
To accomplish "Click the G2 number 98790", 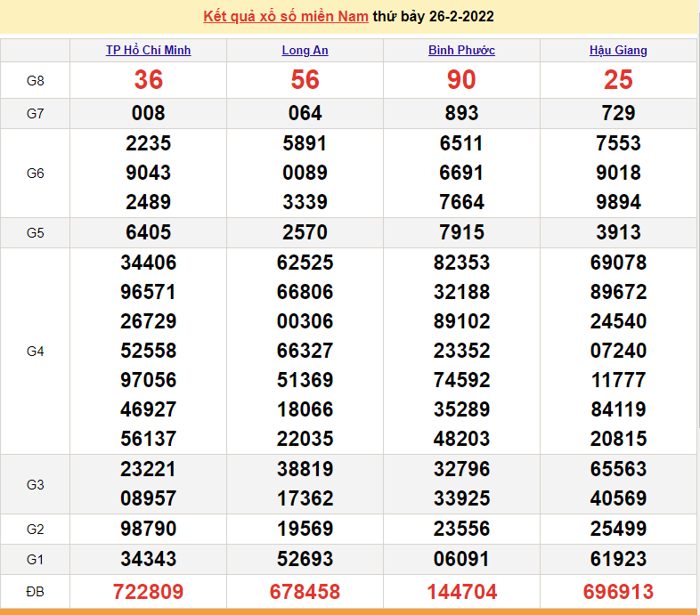I will 149,530.
